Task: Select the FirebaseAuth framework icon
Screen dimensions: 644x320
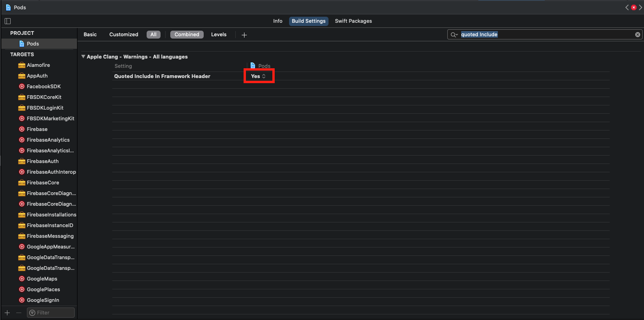Action: click(x=21, y=162)
